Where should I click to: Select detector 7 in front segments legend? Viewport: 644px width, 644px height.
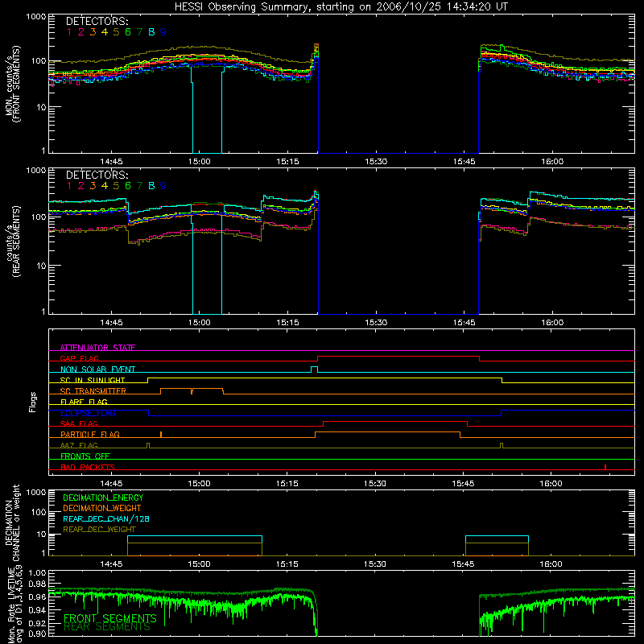coord(139,32)
